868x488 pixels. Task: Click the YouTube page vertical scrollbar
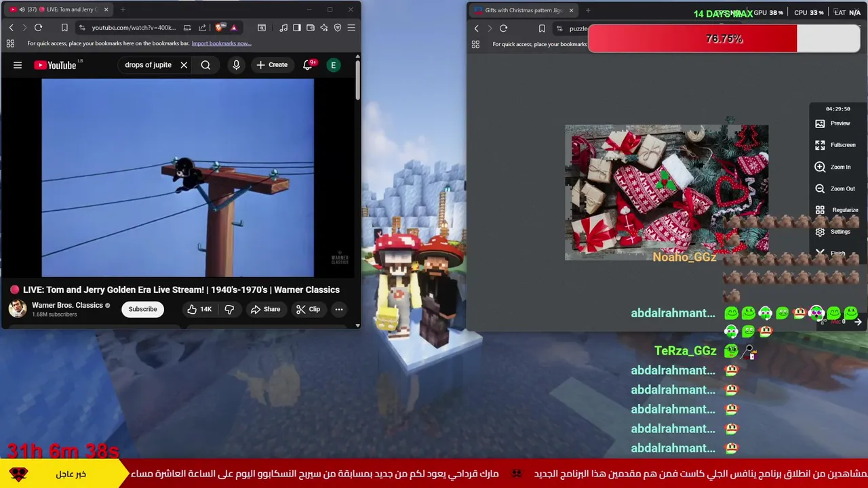357,81
